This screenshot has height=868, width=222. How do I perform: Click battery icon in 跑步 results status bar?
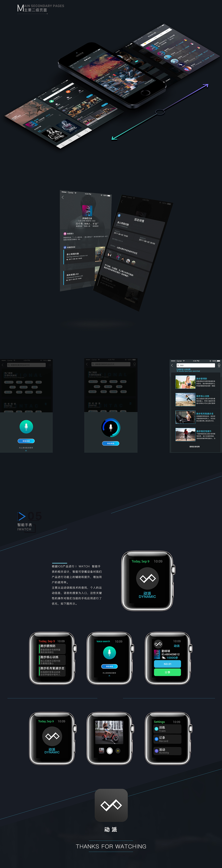coord(219,361)
